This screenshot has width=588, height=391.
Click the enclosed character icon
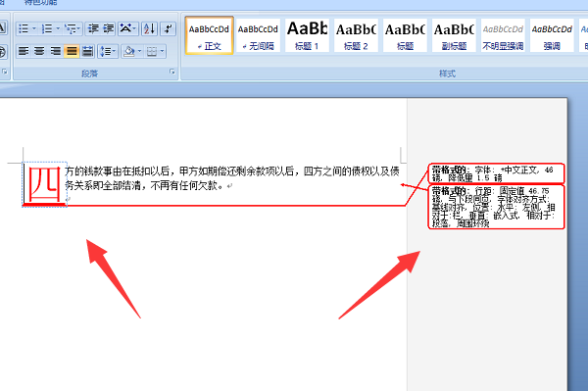click(x=3, y=51)
